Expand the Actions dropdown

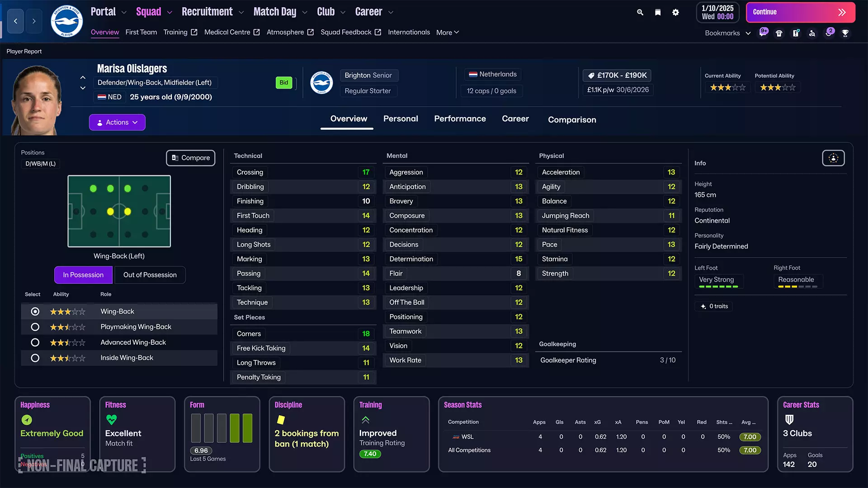(117, 122)
